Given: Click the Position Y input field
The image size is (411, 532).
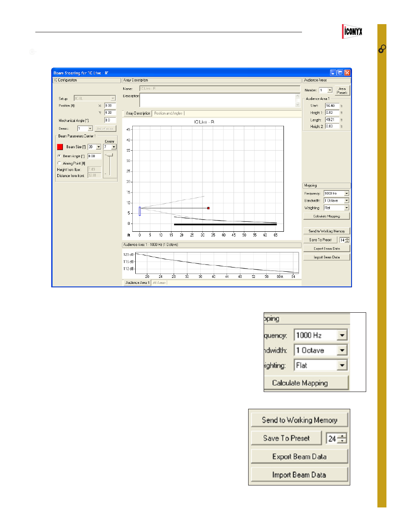Looking at the screenshot, I should (110, 112).
